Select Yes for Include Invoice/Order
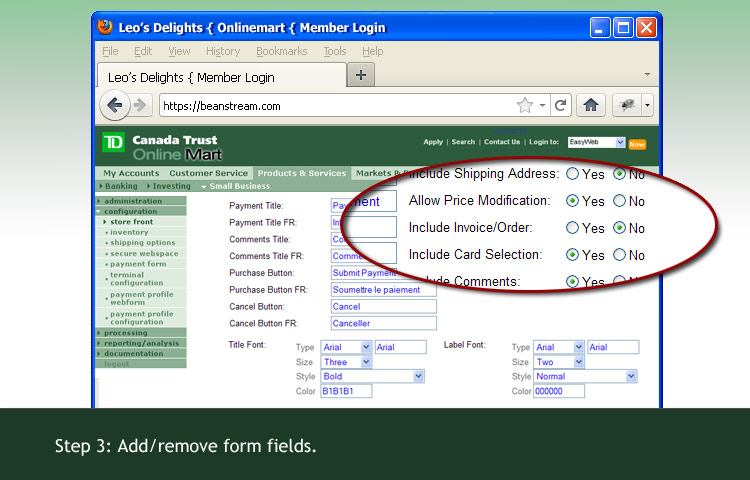Viewport: 750px width, 480px height. pos(572,228)
